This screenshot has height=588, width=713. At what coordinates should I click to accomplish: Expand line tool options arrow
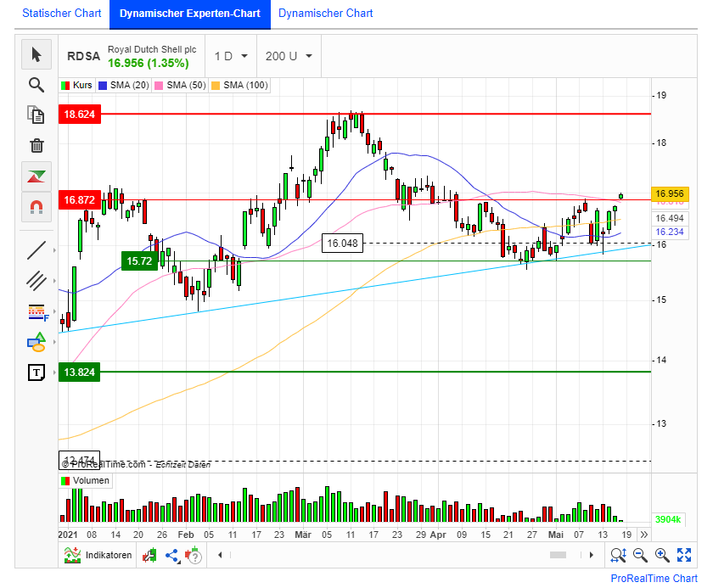54,250
